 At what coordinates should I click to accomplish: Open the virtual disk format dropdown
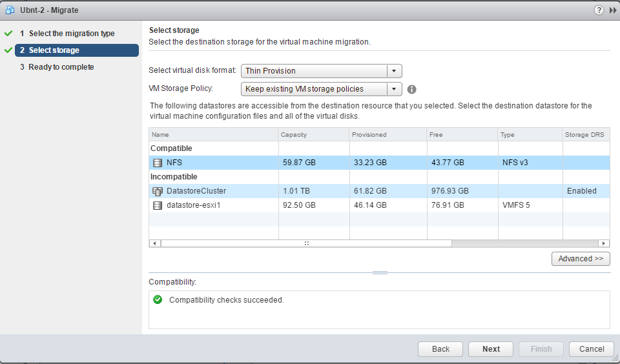(x=394, y=71)
